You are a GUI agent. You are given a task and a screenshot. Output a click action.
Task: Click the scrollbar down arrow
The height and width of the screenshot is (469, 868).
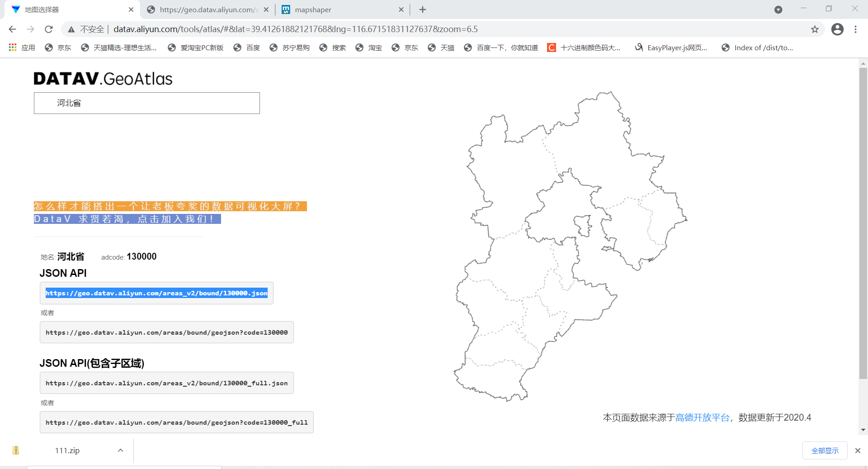tap(863, 430)
